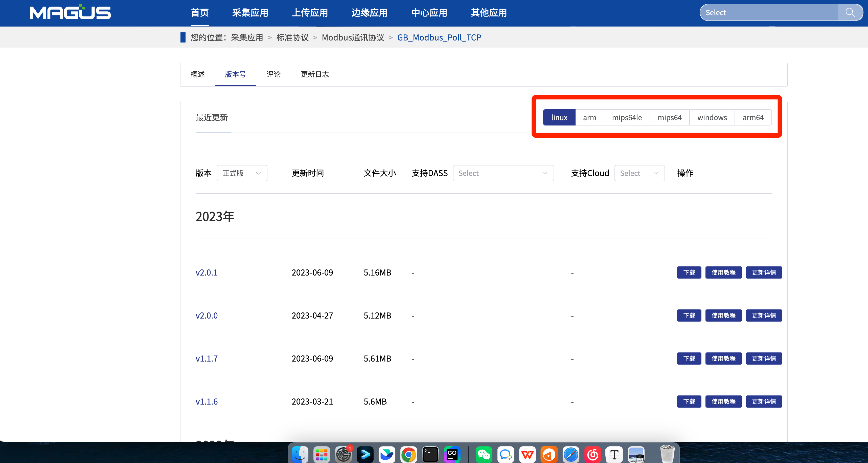868x463 pixels.
Task: Open System Settings from the dock
Action: tap(343, 454)
